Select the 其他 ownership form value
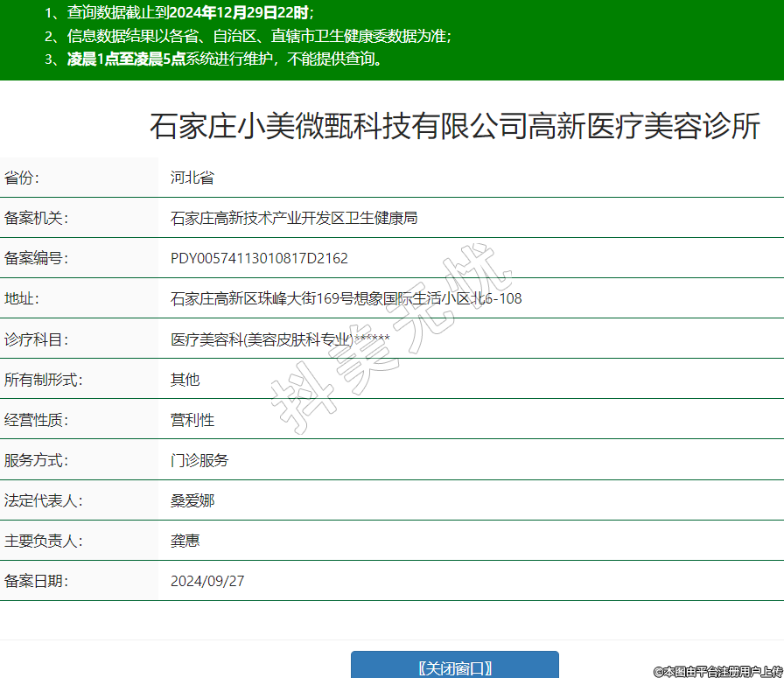Image resolution: width=784 pixels, height=678 pixels. (185, 380)
